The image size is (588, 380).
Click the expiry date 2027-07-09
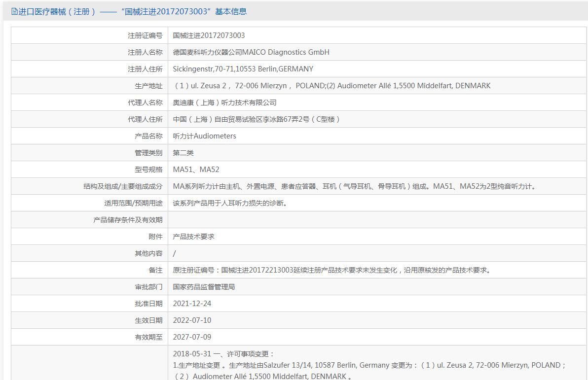point(192,337)
